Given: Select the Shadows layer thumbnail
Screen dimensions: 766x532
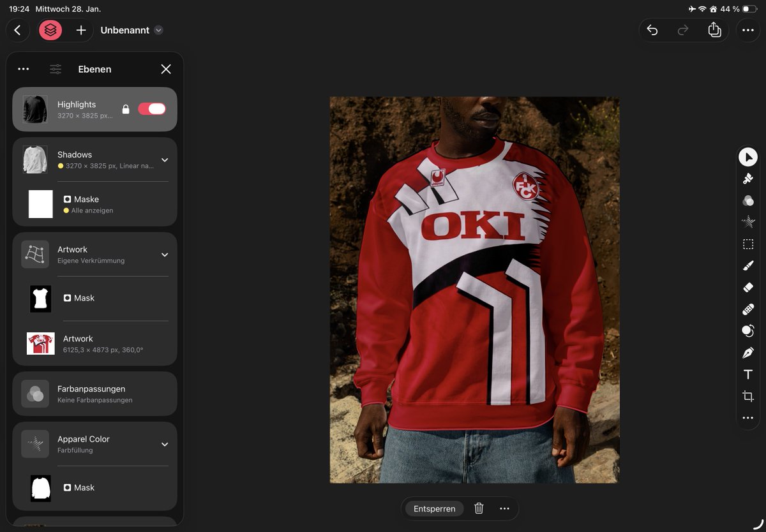Looking at the screenshot, I should click(35, 159).
